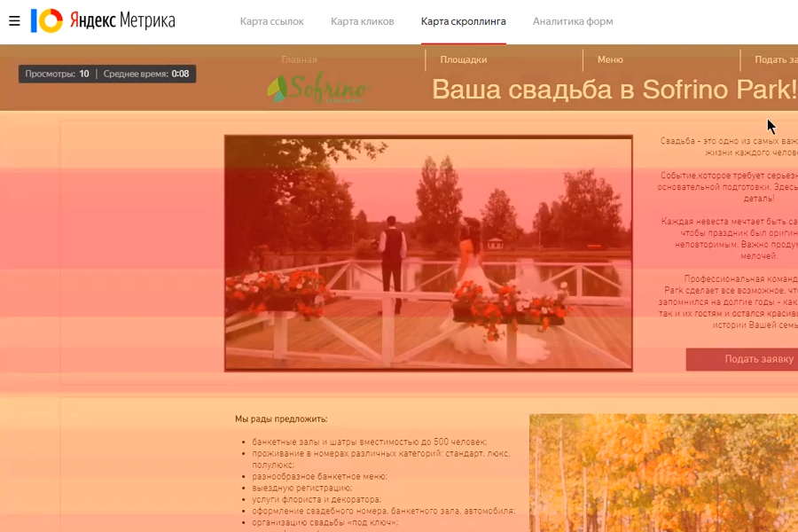This screenshot has width=798, height=532.
Task: Open the Карта кликов tab
Action: [362, 21]
